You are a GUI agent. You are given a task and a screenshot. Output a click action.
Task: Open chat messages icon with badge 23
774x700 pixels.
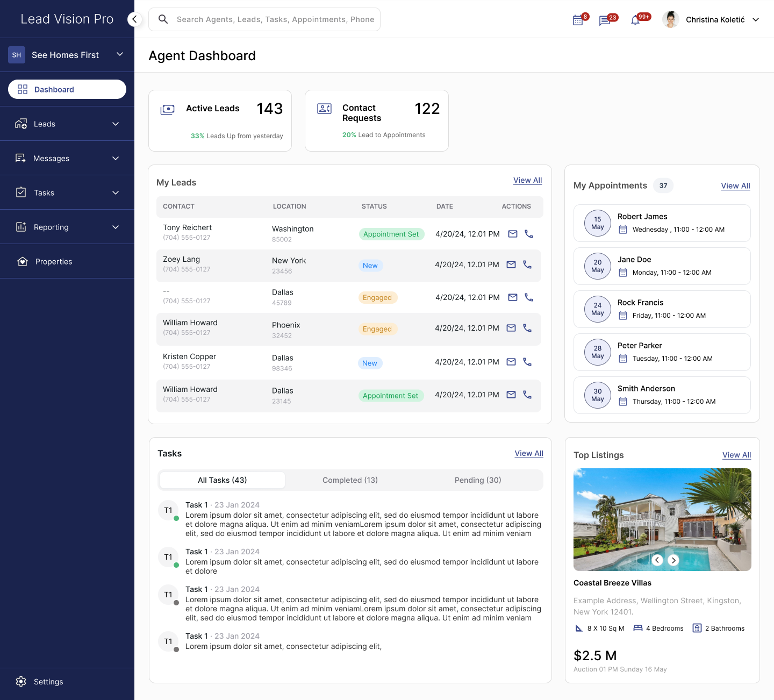605,20
